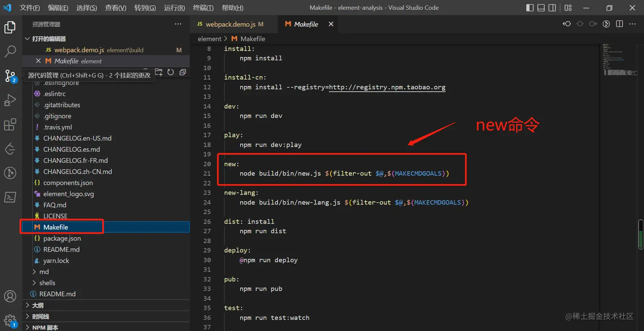The height and width of the screenshot is (331, 644).
Task: Toggle the primary side bar layout
Action: 530,8
